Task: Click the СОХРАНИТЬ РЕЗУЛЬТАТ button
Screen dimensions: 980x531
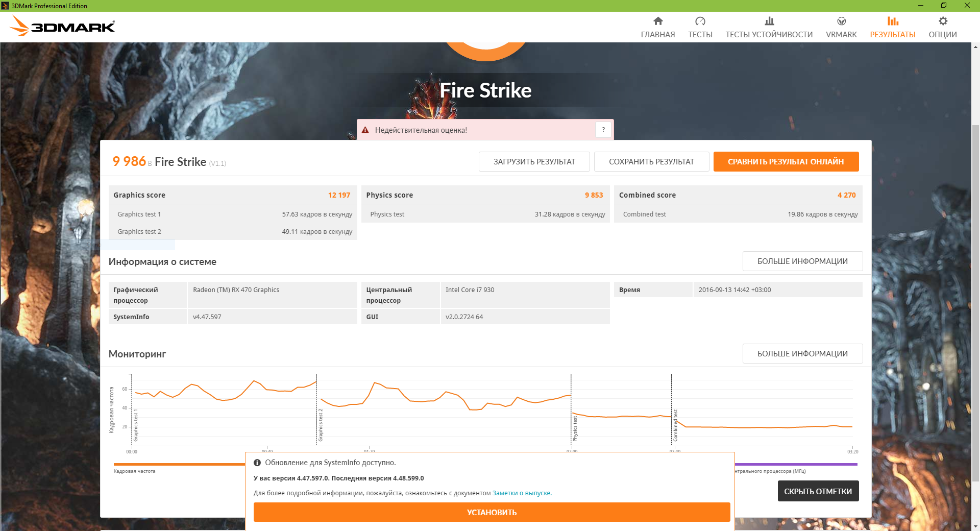Action: (x=652, y=162)
